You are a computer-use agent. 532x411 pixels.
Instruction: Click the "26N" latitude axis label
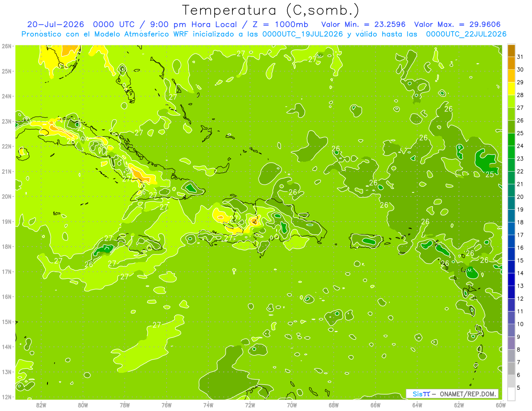click(6, 46)
